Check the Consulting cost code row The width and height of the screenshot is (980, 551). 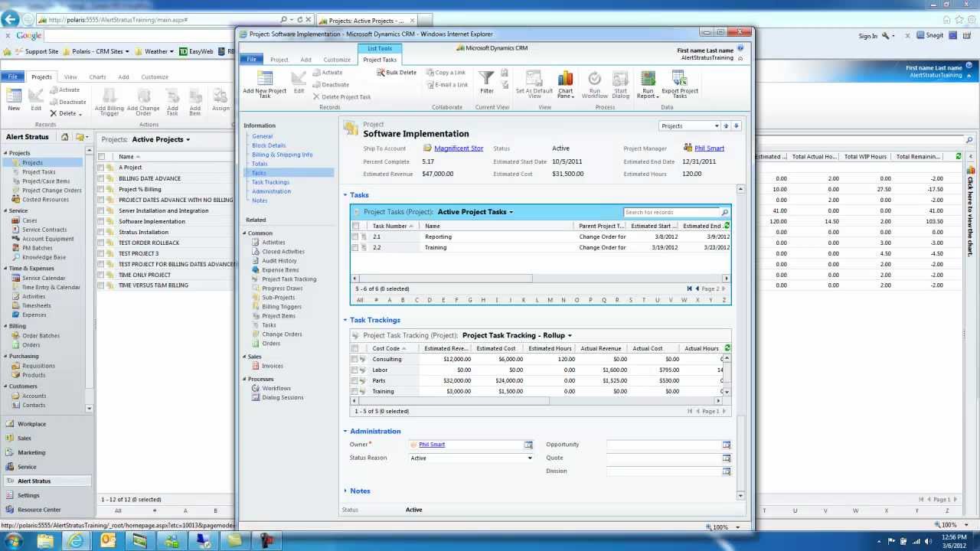click(x=354, y=359)
